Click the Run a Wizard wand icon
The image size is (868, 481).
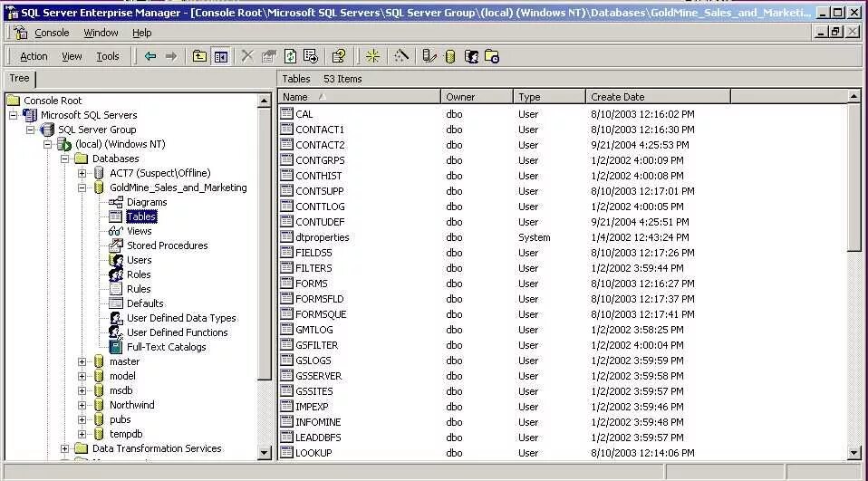coord(402,56)
